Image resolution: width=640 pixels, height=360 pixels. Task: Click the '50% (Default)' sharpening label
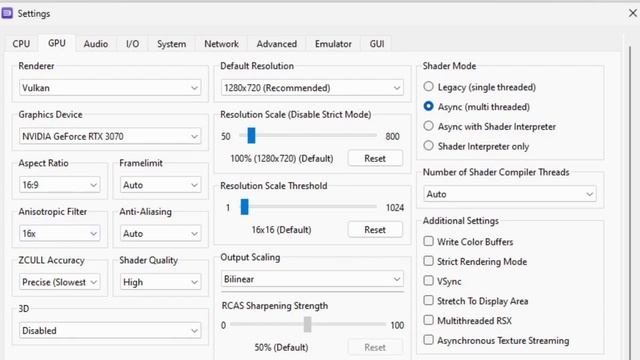tap(281, 347)
